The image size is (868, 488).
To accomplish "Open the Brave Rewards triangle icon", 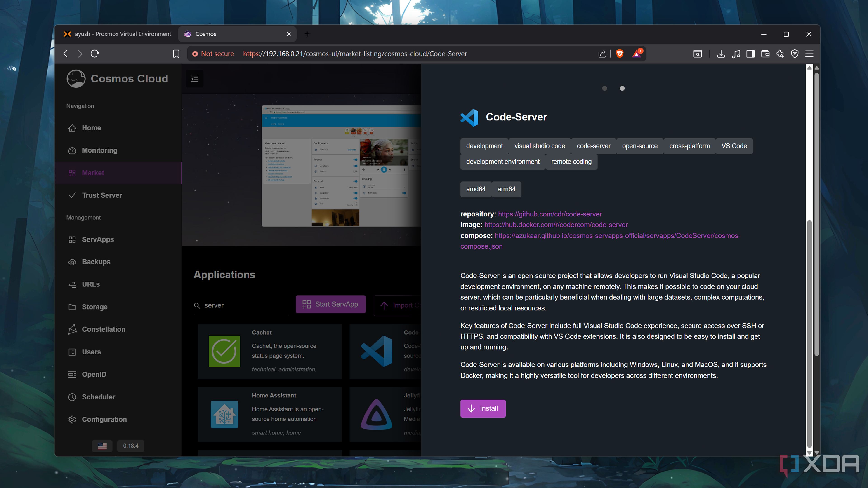I will click(x=637, y=54).
